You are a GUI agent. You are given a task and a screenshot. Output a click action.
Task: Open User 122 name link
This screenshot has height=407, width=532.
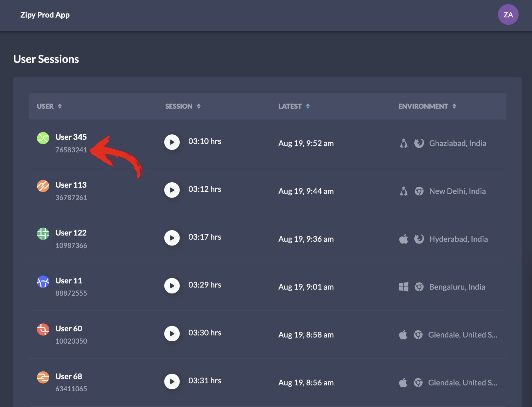[x=71, y=233]
